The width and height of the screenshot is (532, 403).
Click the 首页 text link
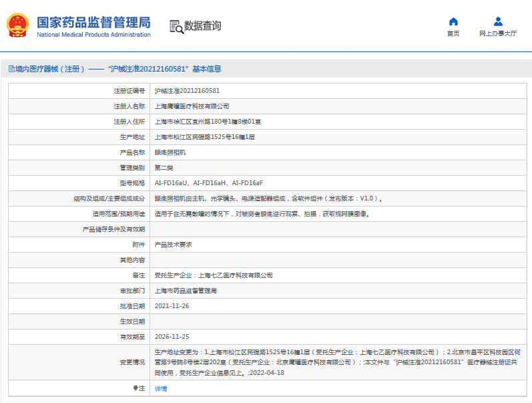tap(453, 33)
